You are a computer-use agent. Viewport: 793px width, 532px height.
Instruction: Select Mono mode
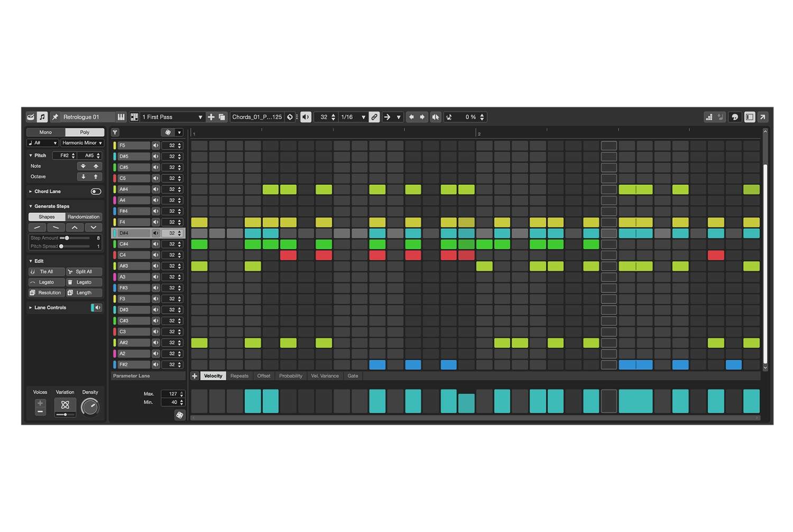(x=45, y=132)
